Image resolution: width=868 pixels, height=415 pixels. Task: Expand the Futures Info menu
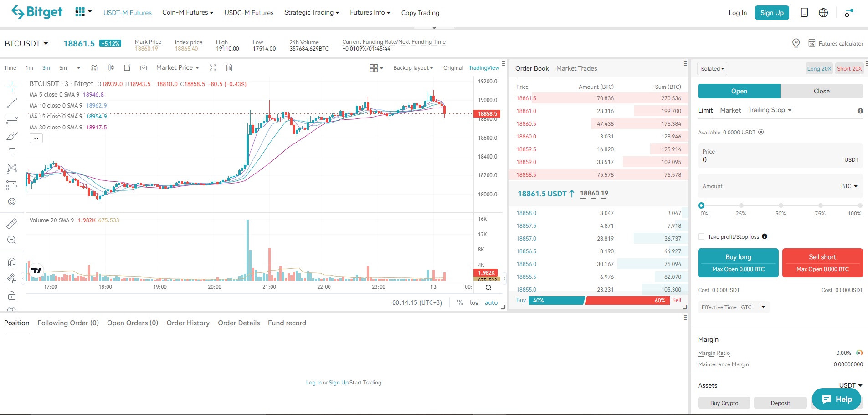click(x=370, y=12)
